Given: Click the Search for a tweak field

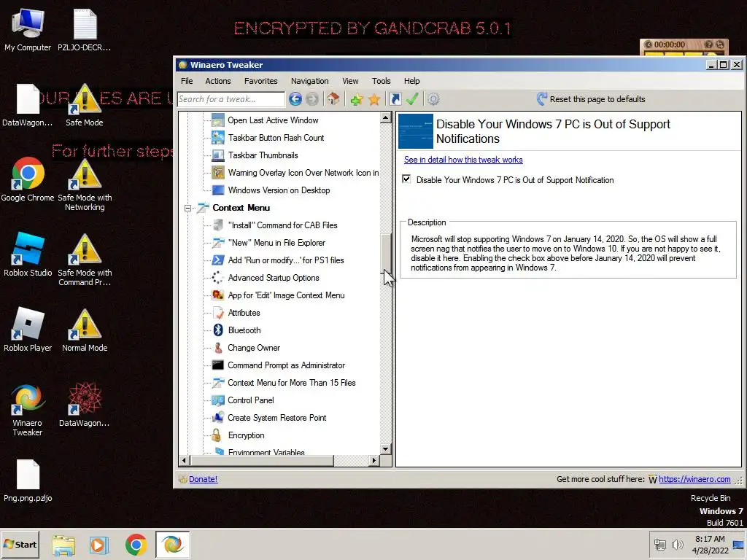Looking at the screenshot, I should tap(231, 99).
